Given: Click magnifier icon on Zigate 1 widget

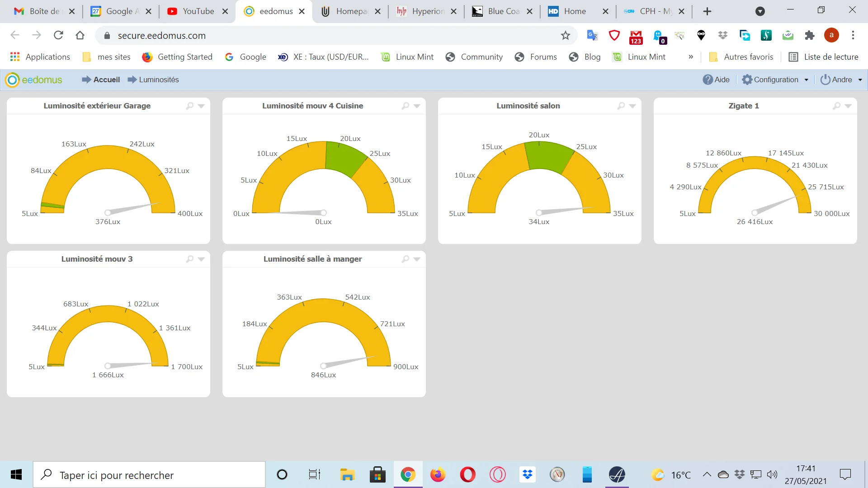Looking at the screenshot, I should pyautogui.click(x=837, y=106).
